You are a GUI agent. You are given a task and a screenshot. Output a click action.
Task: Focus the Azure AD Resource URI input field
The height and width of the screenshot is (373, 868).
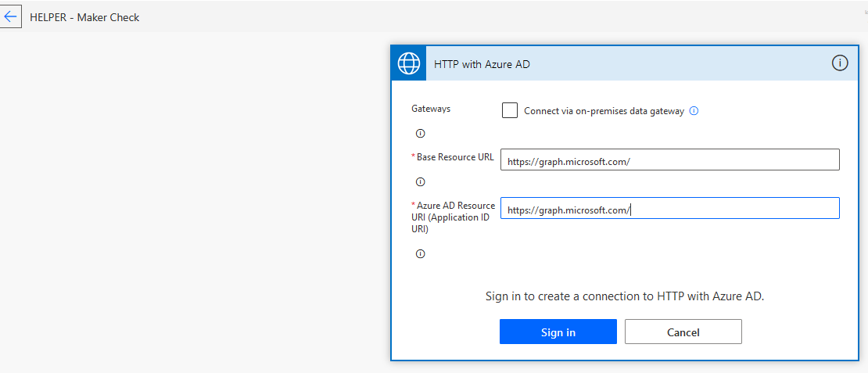670,208
